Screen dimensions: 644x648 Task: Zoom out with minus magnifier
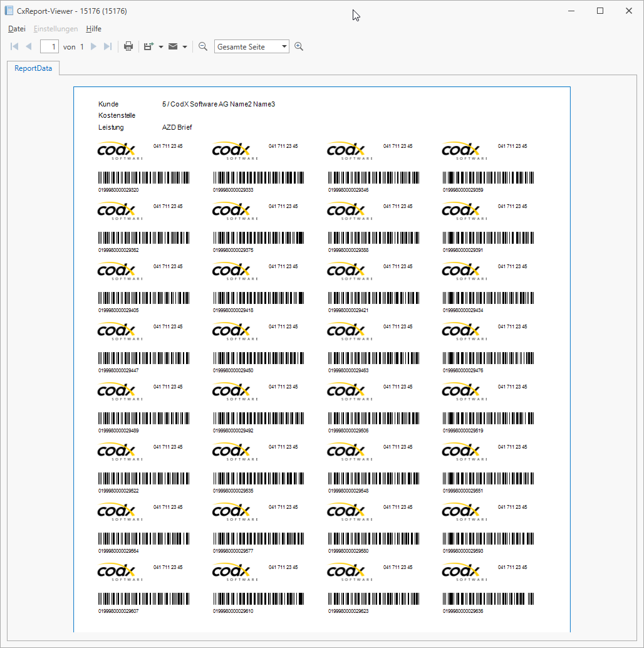click(203, 46)
